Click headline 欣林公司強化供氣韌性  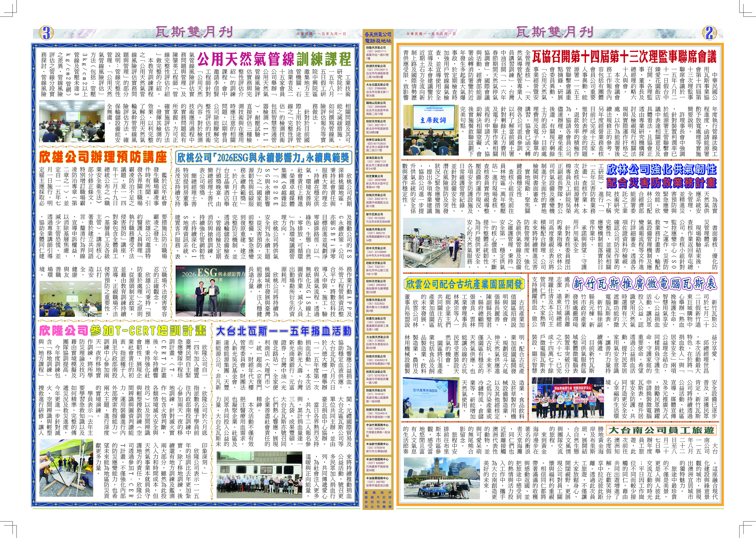coord(661,170)
